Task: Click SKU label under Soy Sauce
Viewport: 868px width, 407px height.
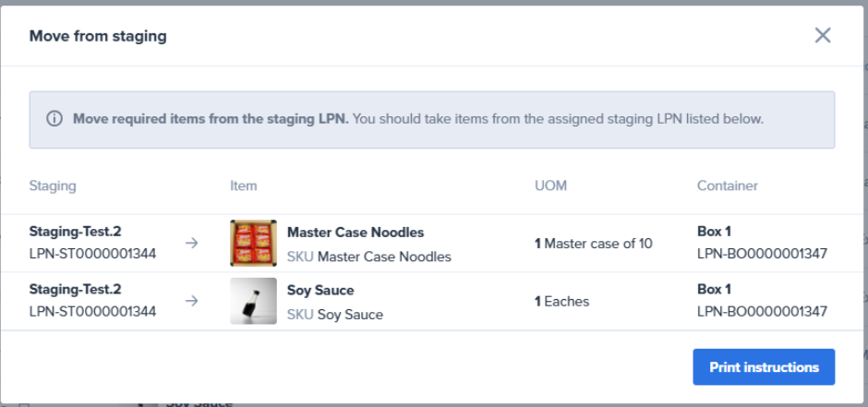Action: pos(300,314)
